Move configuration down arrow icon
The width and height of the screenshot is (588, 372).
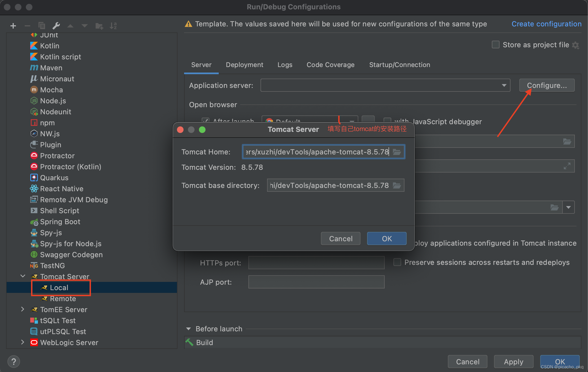[x=85, y=26]
